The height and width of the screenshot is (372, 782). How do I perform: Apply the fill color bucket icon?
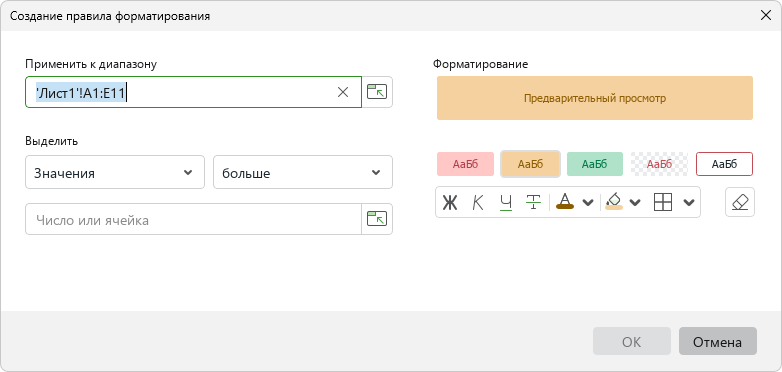click(x=613, y=202)
